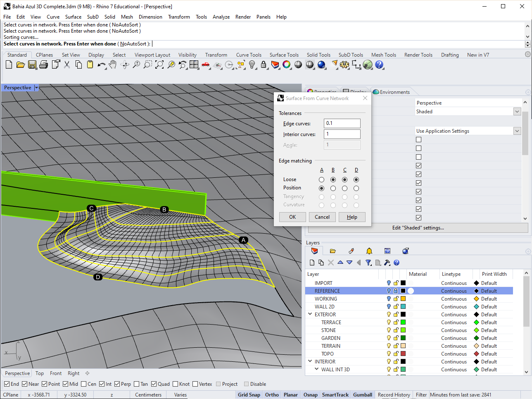This screenshot has width=532, height=399.
Task: Click the WORKING layer orange color swatch
Action: click(403, 299)
